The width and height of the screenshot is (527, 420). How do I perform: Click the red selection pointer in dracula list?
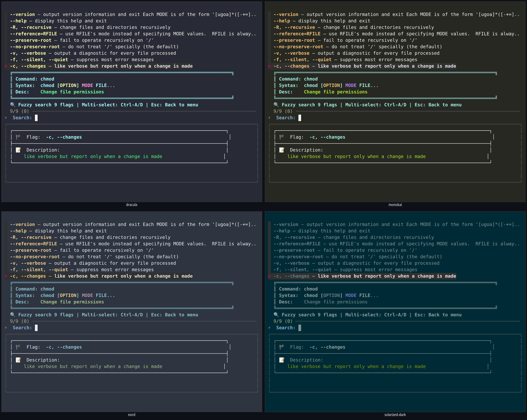(x=6, y=66)
